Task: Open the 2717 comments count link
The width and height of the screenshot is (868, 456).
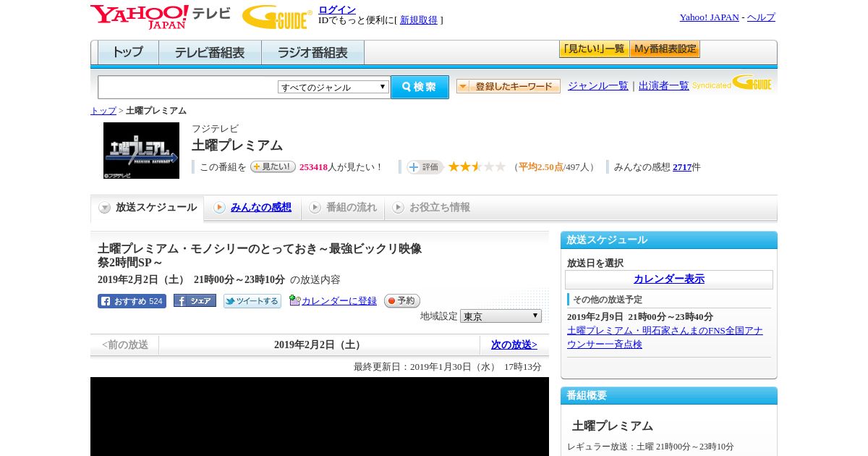Action: coord(682,167)
